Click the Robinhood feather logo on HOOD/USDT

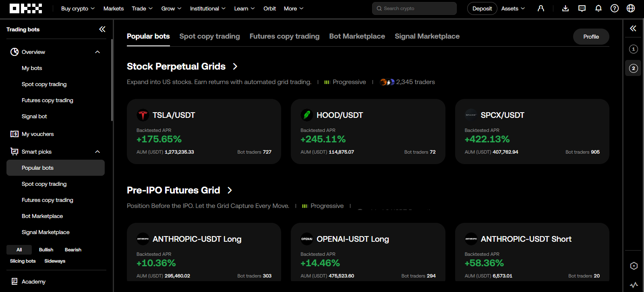(307, 115)
